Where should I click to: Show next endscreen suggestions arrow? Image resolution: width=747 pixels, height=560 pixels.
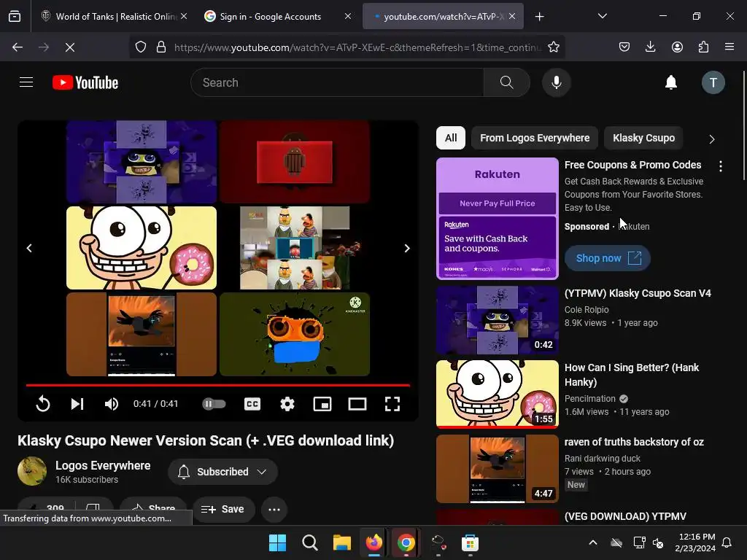pos(407,248)
